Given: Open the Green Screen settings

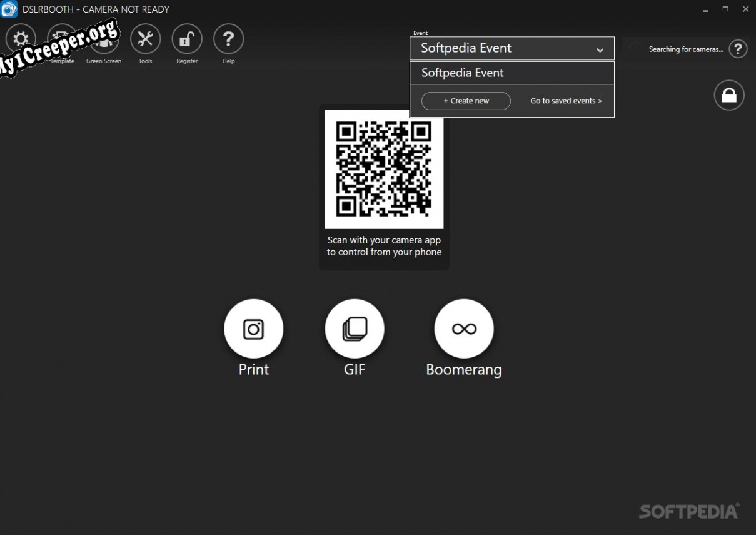Looking at the screenshot, I should [104, 39].
